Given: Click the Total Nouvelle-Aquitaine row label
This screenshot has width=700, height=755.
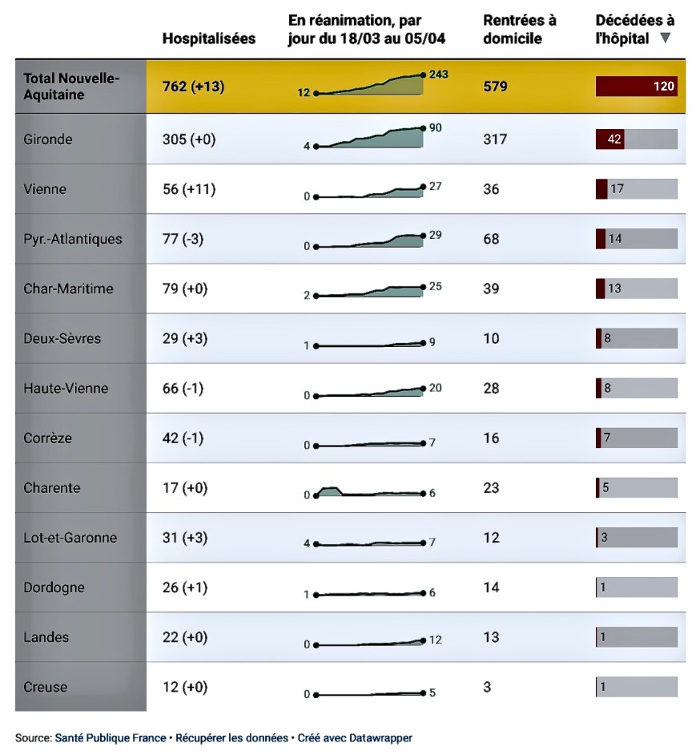Looking at the screenshot, I should coord(71,87).
